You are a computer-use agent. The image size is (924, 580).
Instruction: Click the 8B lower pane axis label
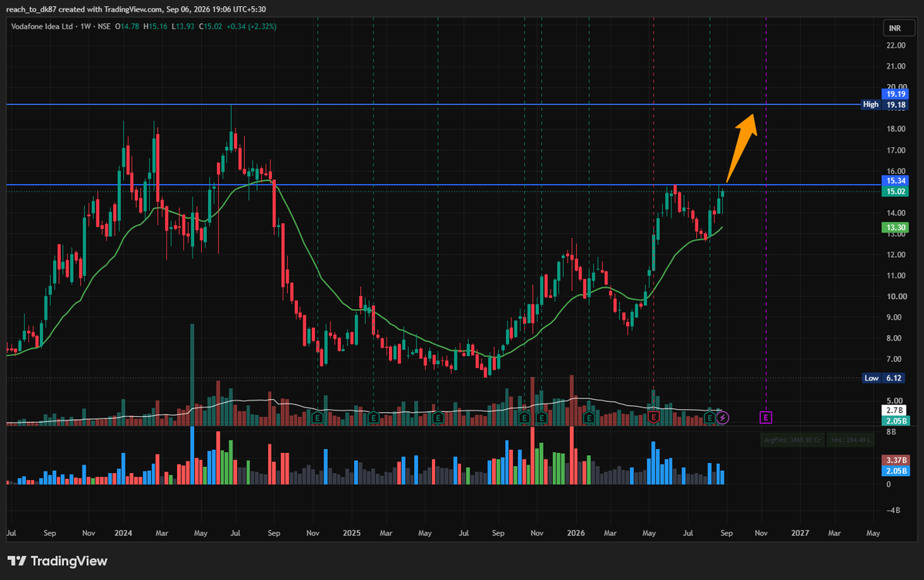[892, 433]
